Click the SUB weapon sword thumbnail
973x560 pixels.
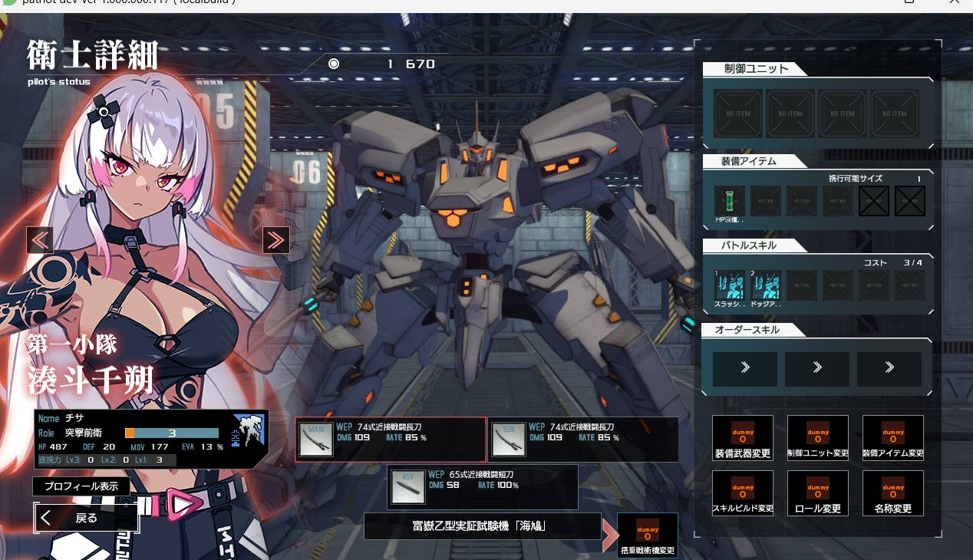point(508,440)
